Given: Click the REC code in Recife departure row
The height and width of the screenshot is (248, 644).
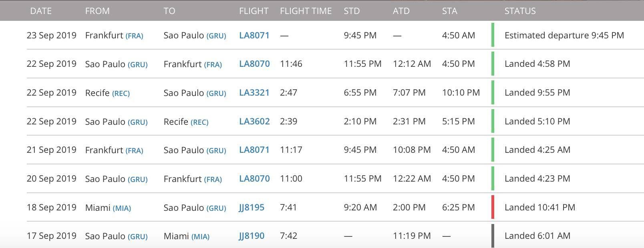Looking at the screenshot, I should click(x=121, y=93).
